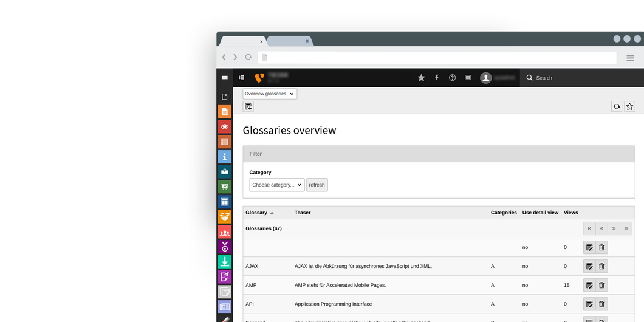The height and width of the screenshot is (322, 644).
Task: Delete the AMP glossary entry
Action: [x=601, y=285]
